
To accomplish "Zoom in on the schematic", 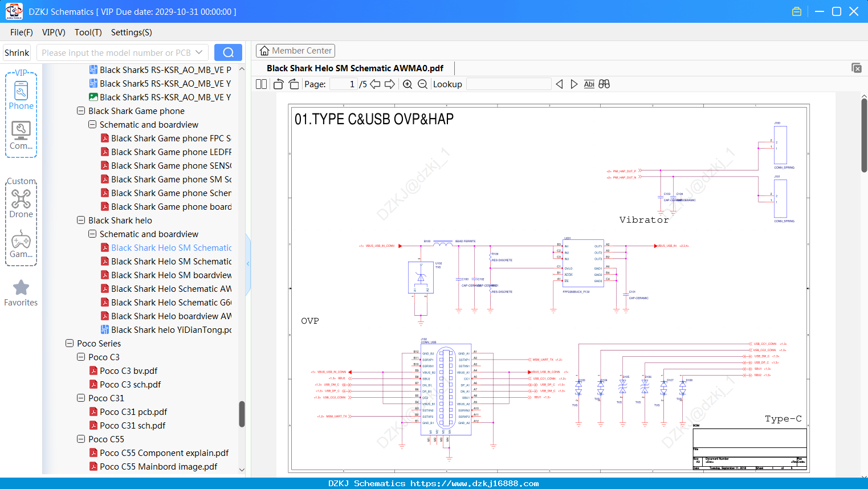I will [x=407, y=84].
